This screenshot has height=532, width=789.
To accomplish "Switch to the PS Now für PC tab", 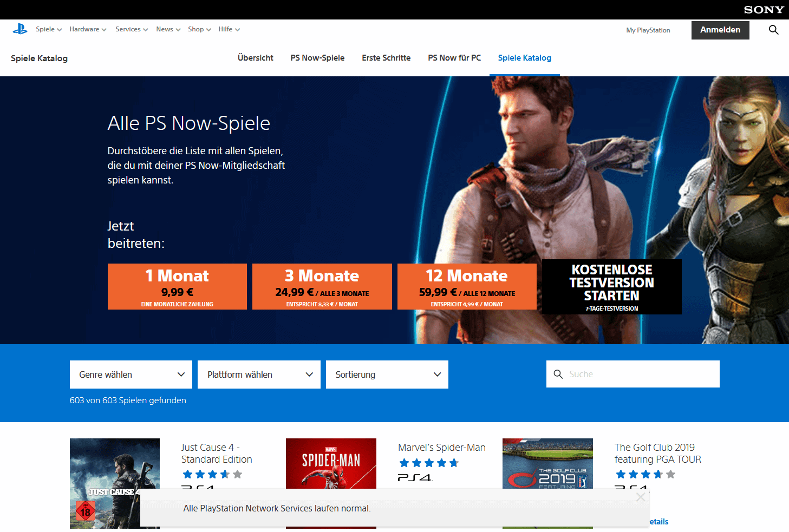I will (x=454, y=58).
